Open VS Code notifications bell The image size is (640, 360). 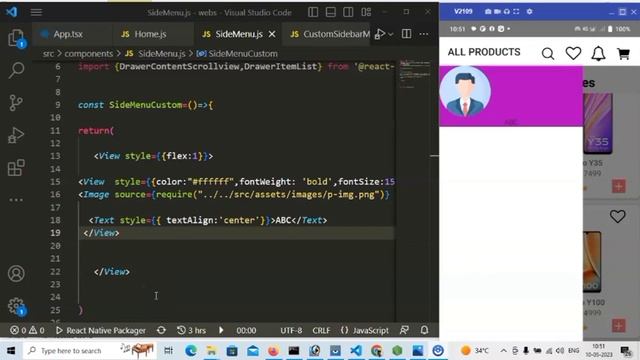coord(424,330)
